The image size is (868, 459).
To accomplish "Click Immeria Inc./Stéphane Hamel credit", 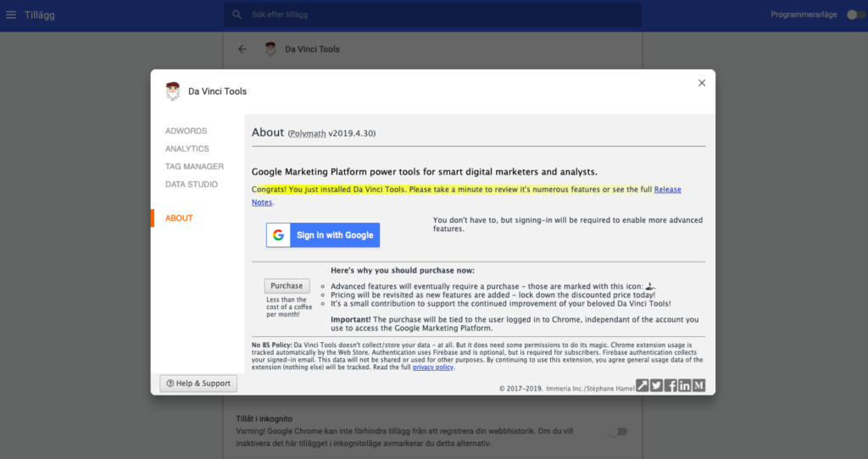I will (x=590, y=389).
